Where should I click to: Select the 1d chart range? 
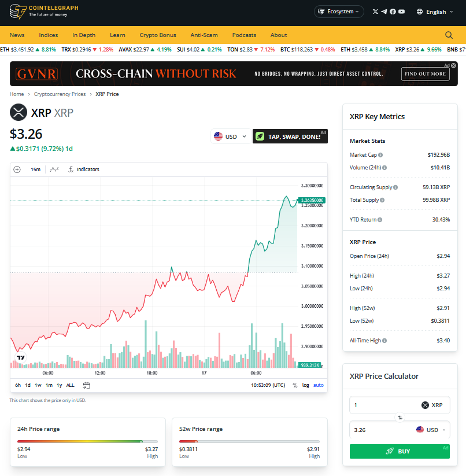(28, 385)
